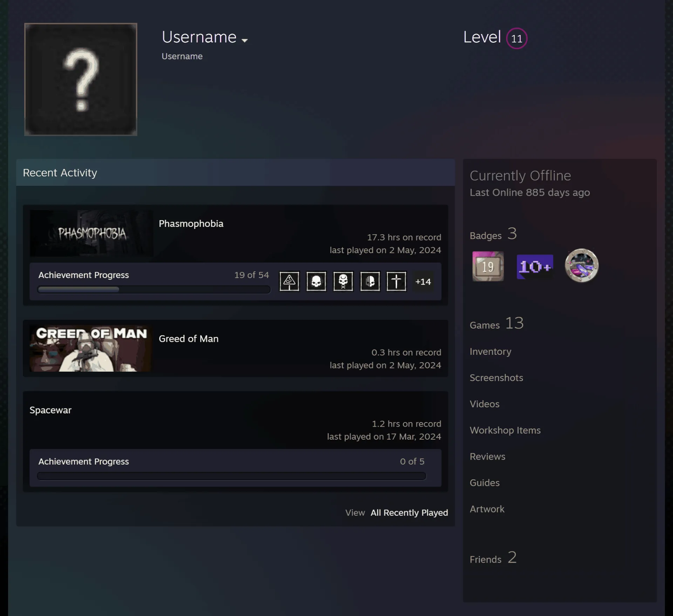The image size is (673, 616).
Task: Click the crucifix achievement icon
Action: pos(396,282)
